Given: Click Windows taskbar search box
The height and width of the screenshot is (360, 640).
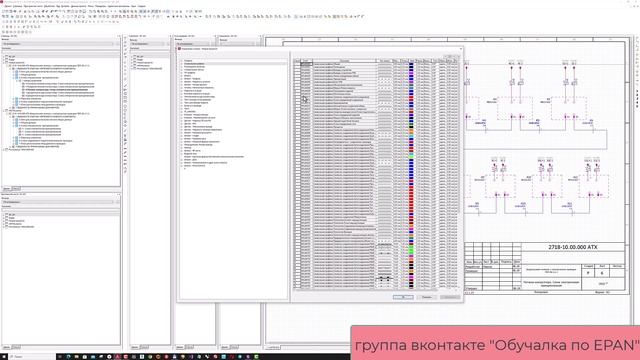Looking at the screenshot, I should tap(31, 357).
